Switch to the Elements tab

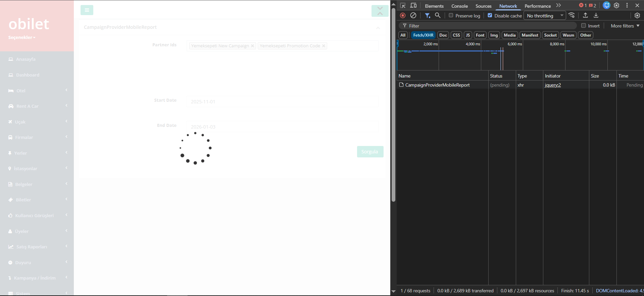[x=434, y=6]
